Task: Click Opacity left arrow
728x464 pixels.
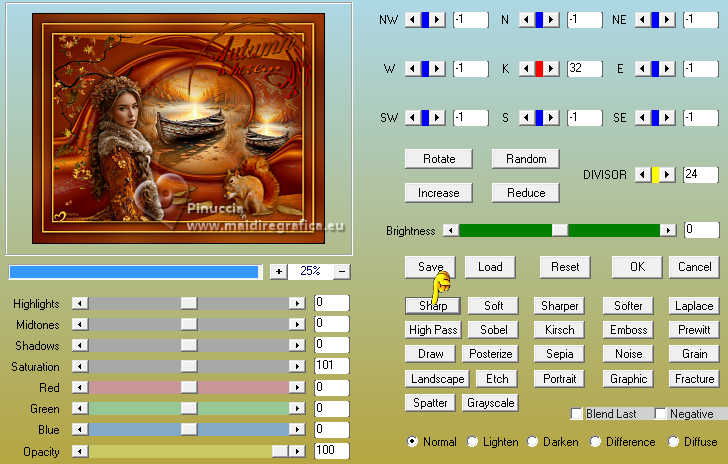Action: click(x=80, y=451)
